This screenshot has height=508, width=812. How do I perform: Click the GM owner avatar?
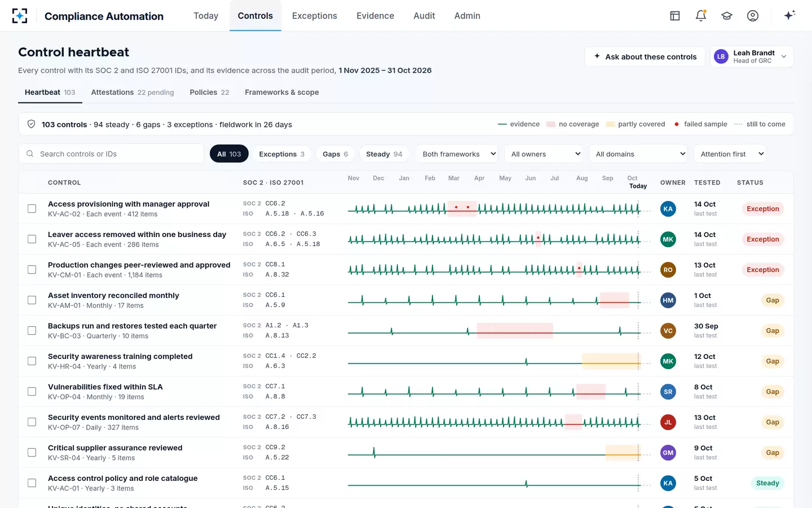(668, 453)
